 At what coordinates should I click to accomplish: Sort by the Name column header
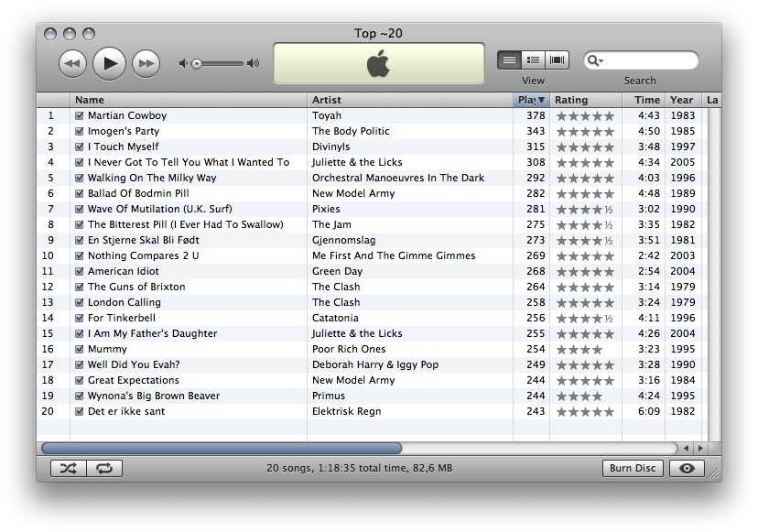(x=189, y=100)
